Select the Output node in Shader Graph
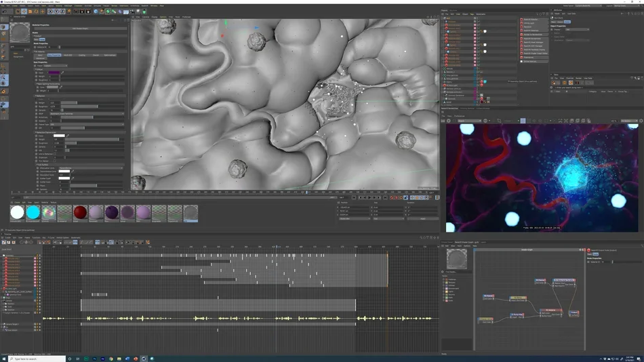The image size is (644, 362). click(574, 313)
